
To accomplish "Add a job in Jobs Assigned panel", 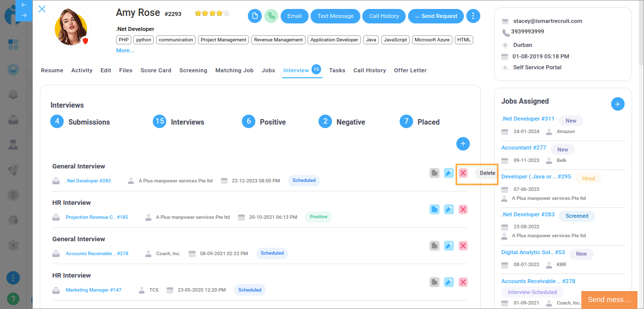I will point(617,104).
